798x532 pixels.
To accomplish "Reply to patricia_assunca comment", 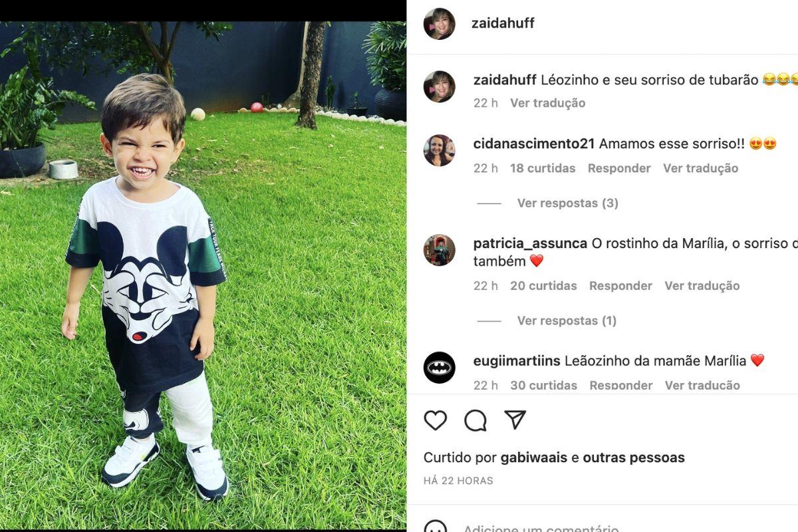I will pos(620,286).
